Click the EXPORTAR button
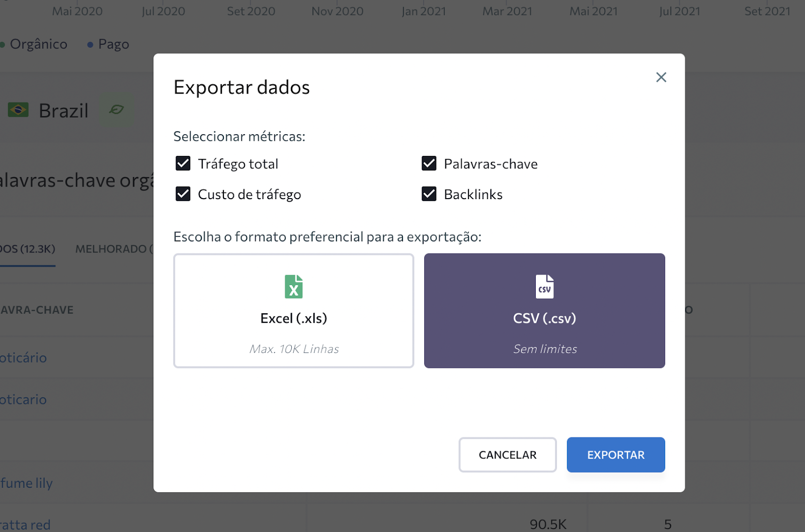The image size is (805, 532). (616, 455)
